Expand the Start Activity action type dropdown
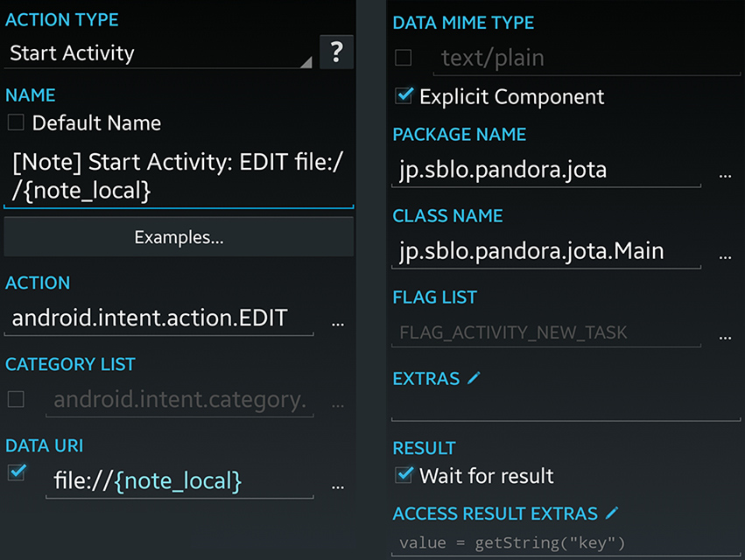This screenshot has width=745, height=560. tap(158, 52)
